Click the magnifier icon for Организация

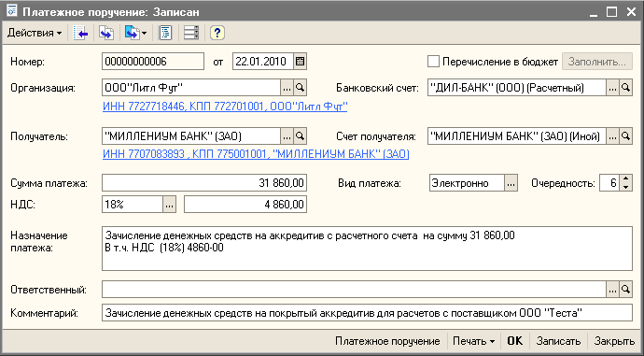[301, 88]
